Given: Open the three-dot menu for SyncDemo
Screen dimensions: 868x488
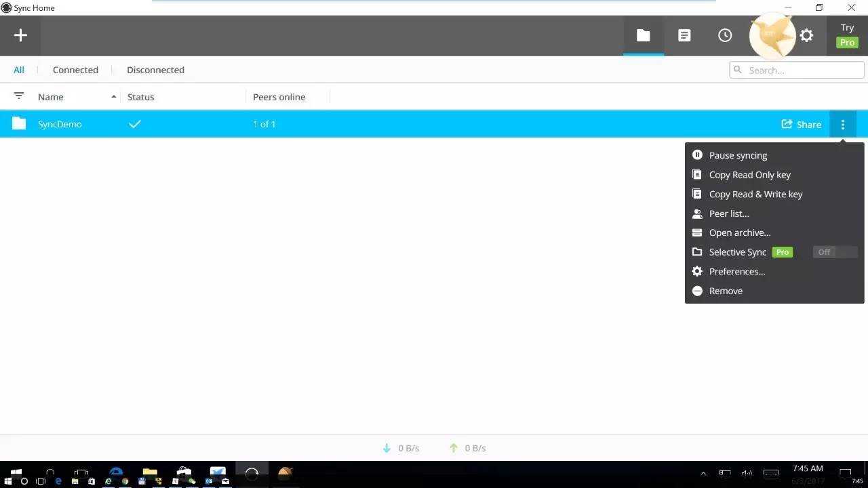Looking at the screenshot, I should click(843, 125).
